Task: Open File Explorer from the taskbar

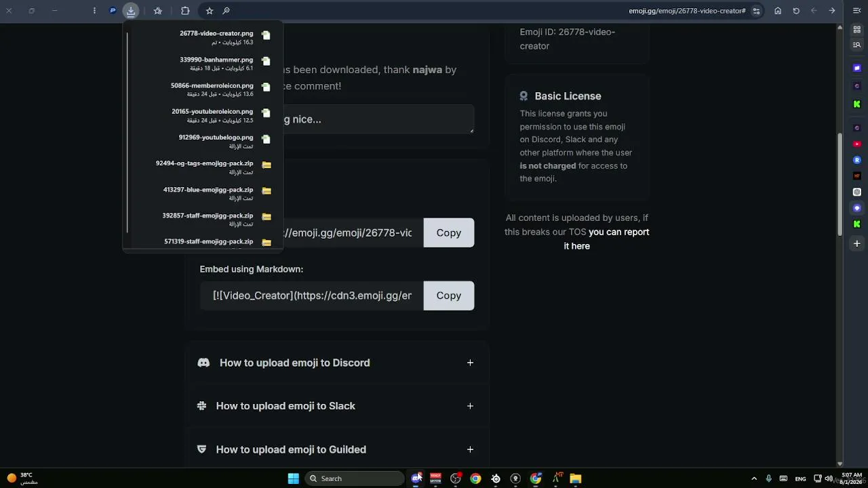Action: click(x=576, y=479)
